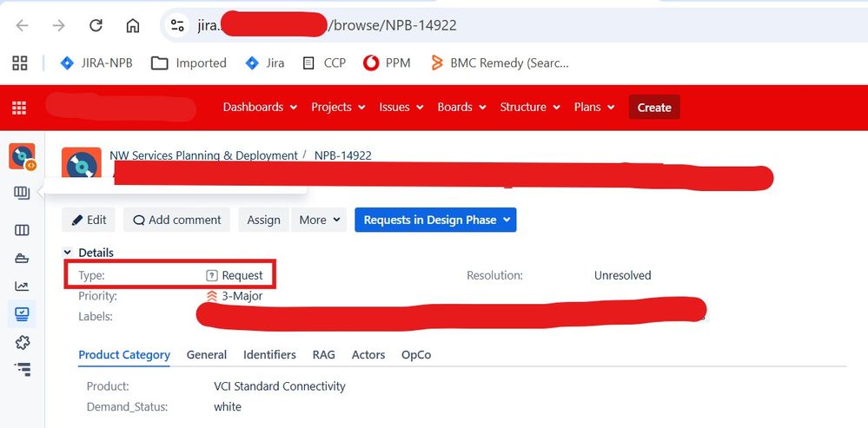Open the CCP bookmark
Viewport: 868px width, 428px height.
click(324, 63)
